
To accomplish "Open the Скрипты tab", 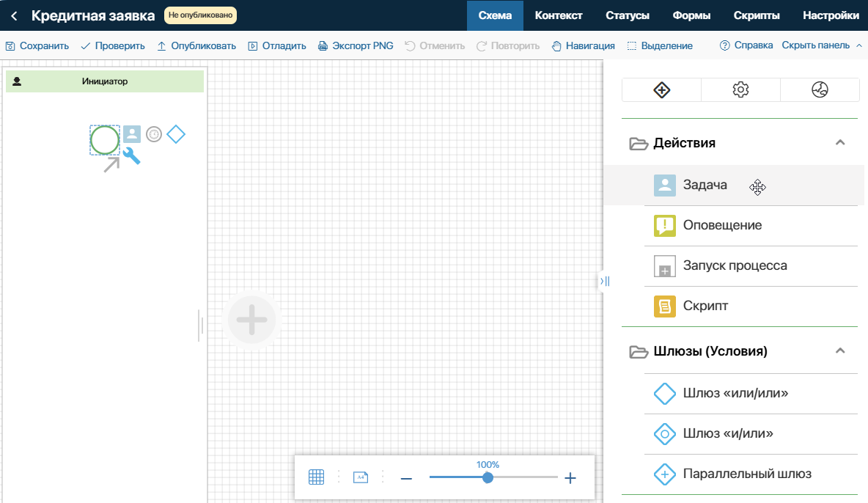I will pos(757,15).
